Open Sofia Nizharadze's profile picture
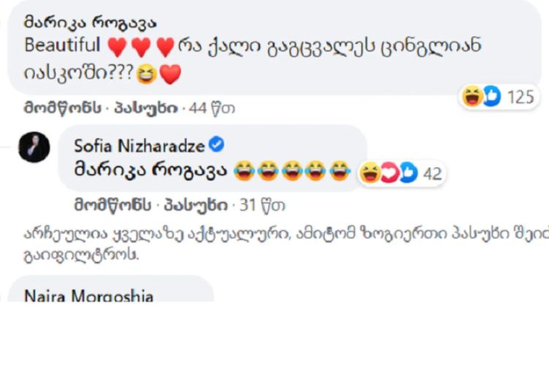The width and height of the screenshot is (549, 392). tap(34, 147)
